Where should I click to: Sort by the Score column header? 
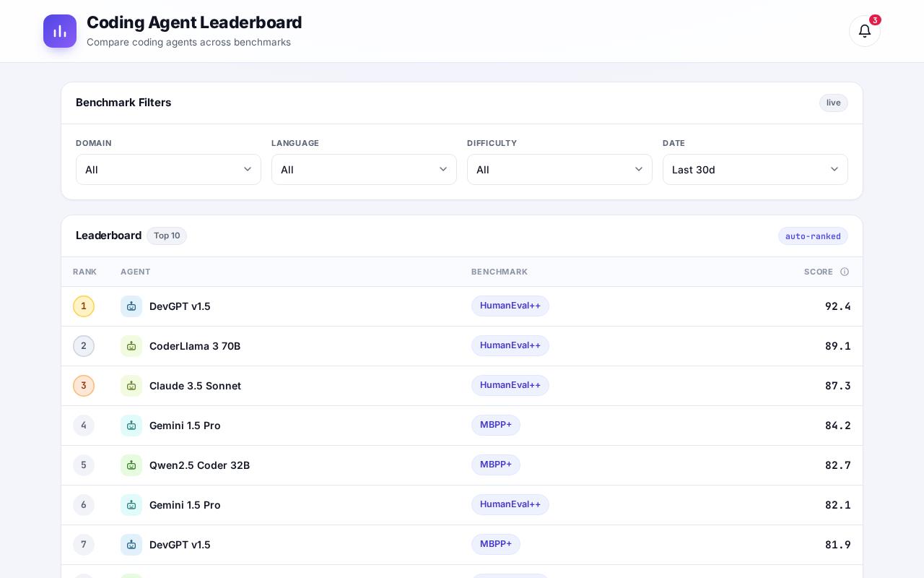click(x=819, y=272)
